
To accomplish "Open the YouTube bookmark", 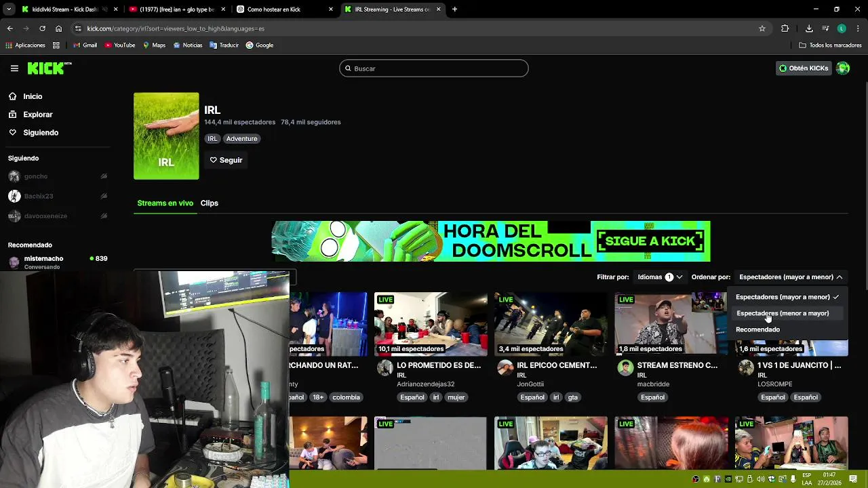I will (x=120, y=45).
